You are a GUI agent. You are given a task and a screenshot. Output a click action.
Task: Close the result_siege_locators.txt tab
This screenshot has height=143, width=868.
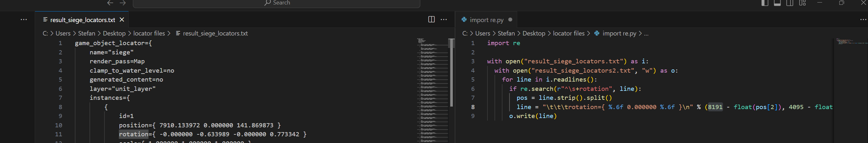tap(122, 20)
